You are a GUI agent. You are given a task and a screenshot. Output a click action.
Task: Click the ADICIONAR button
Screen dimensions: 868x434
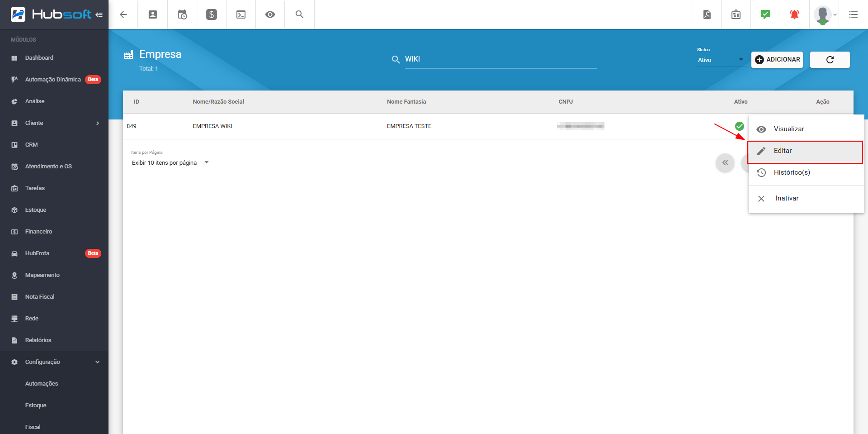point(777,60)
